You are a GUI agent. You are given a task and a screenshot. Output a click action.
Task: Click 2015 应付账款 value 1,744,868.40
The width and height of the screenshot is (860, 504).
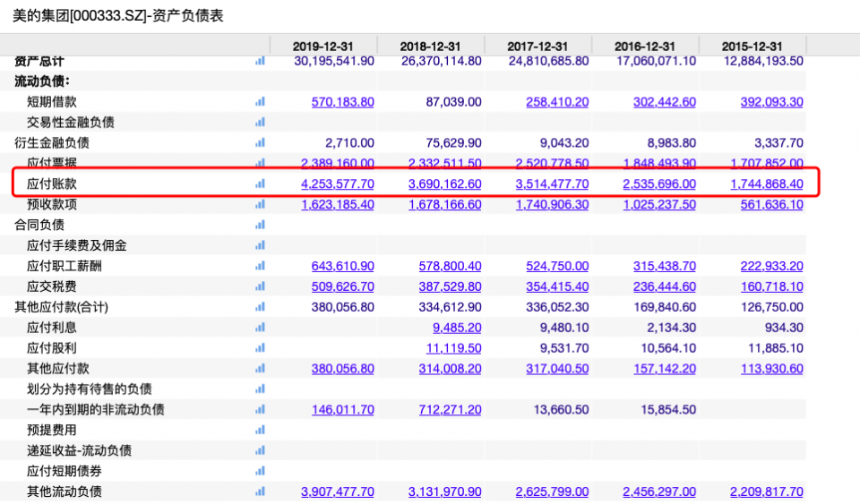[766, 184]
